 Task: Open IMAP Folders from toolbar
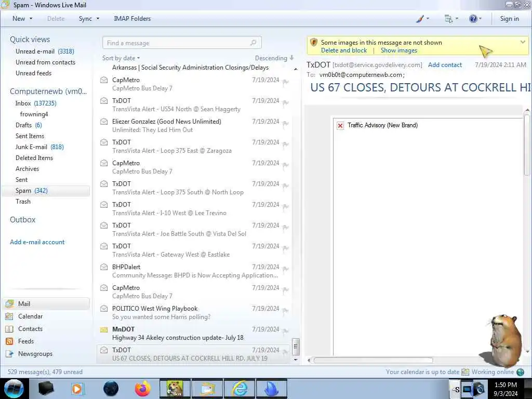pyautogui.click(x=132, y=19)
